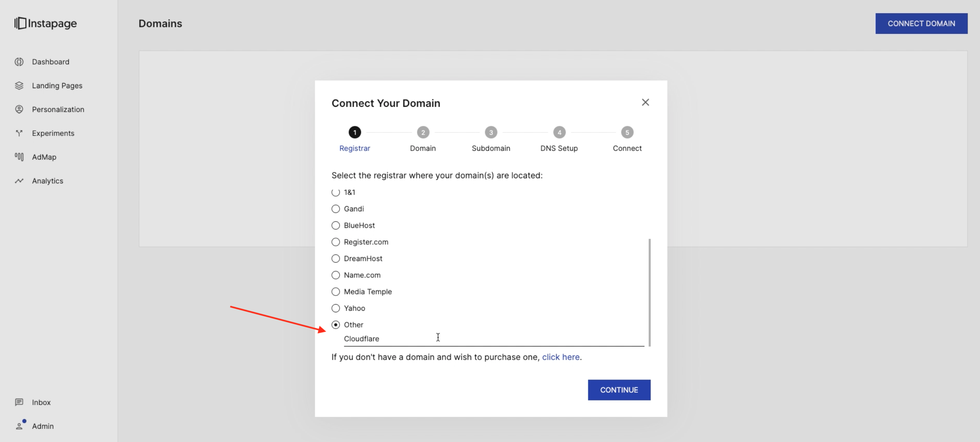This screenshot has width=980, height=442.
Task: Click the registrar list scrollbar
Action: pyautogui.click(x=649, y=292)
